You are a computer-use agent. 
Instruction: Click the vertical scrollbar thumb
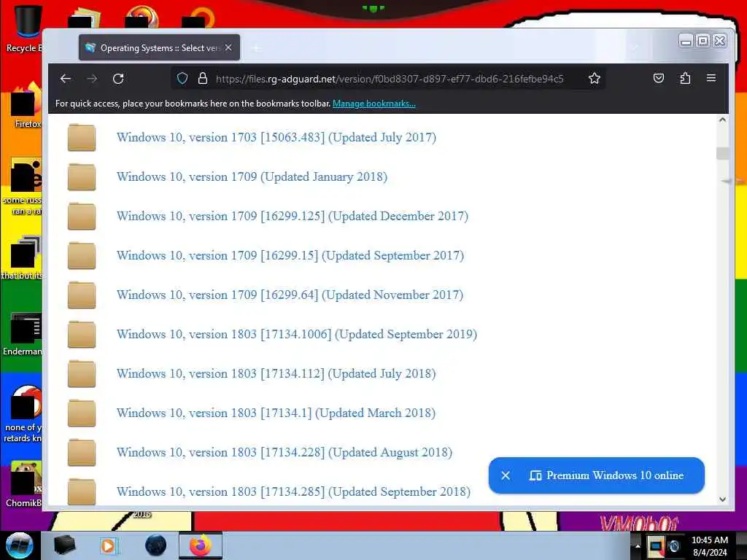(722, 153)
